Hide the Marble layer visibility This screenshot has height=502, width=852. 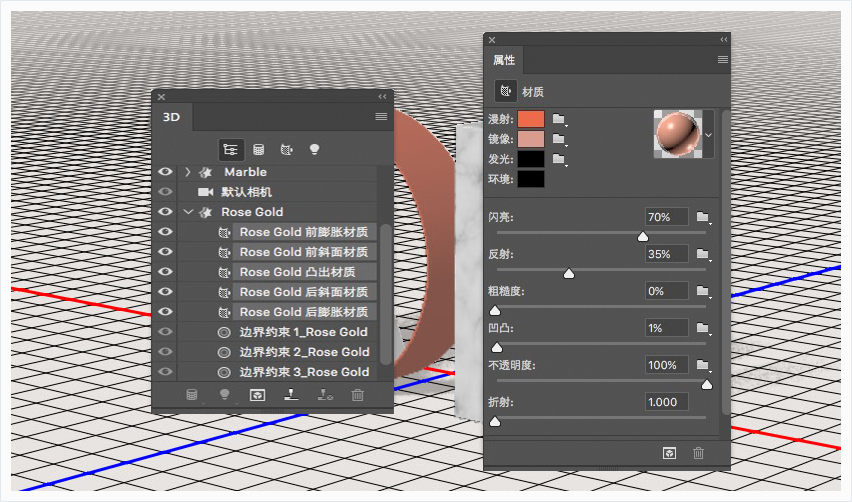165,172
